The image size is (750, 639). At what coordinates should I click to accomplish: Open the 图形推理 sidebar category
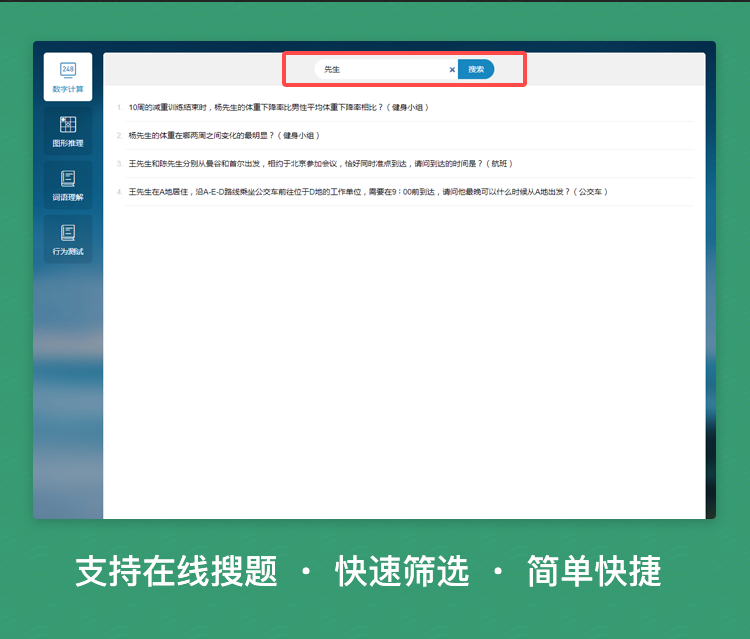click(x=68, y=131)
